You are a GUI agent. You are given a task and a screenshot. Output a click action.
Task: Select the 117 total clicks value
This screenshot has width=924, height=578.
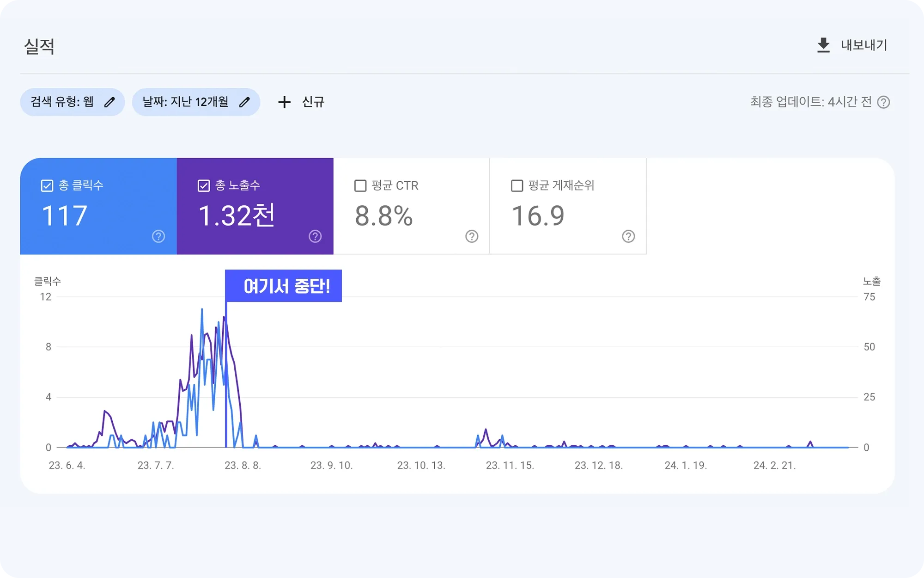pyautogui.click(x=65, y=216)
